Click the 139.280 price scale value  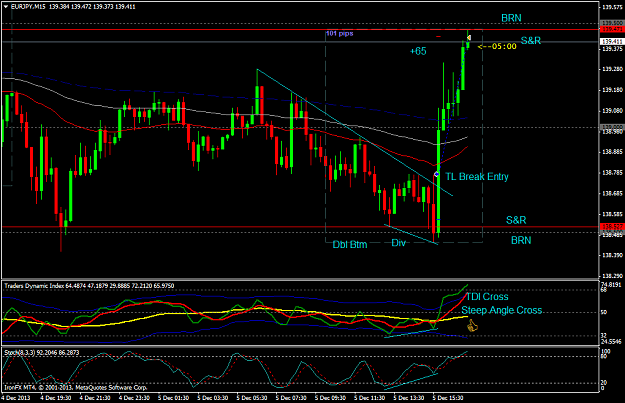pos(612,69)
